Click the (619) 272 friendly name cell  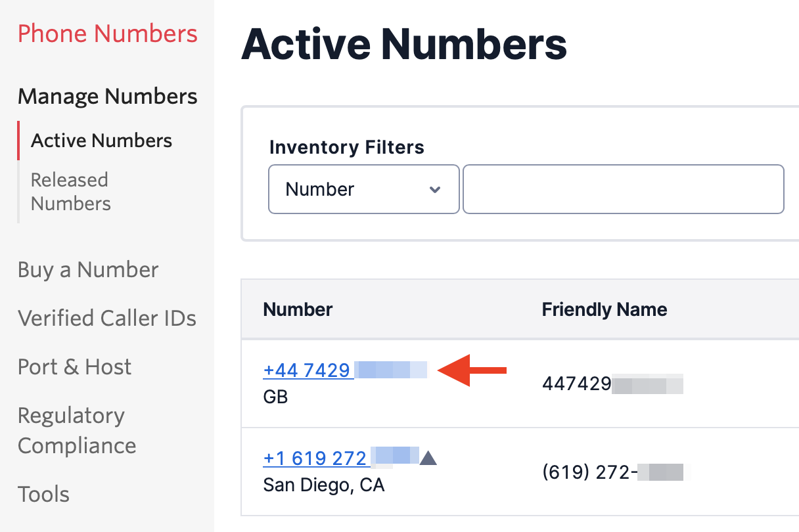612,472
